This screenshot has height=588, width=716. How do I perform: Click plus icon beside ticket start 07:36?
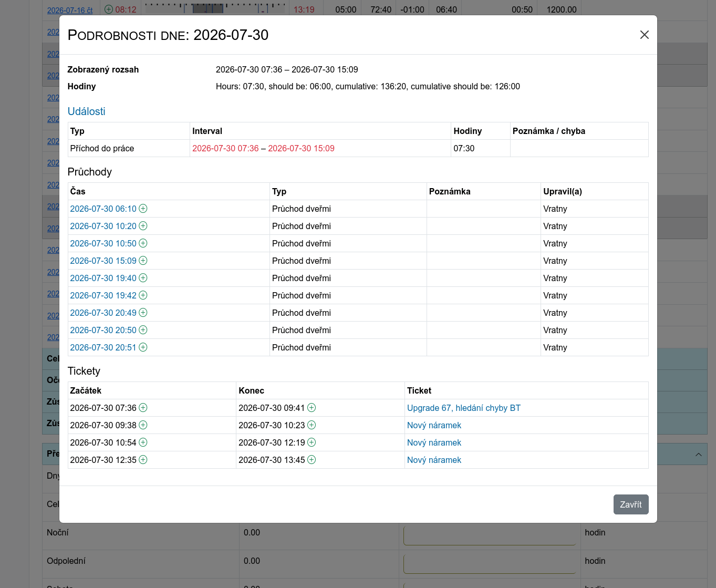click(143, 408)
